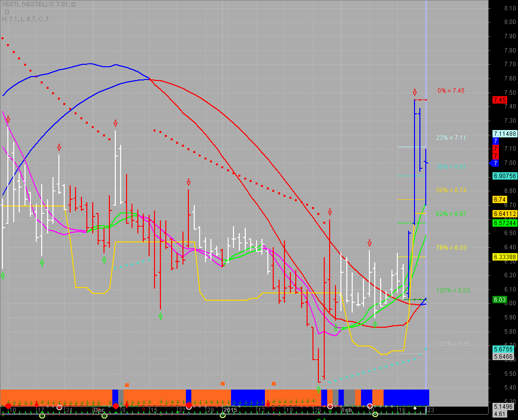518x420 pixels.
Task: Click the Dec label on date axis
Action: coord(99,410)
